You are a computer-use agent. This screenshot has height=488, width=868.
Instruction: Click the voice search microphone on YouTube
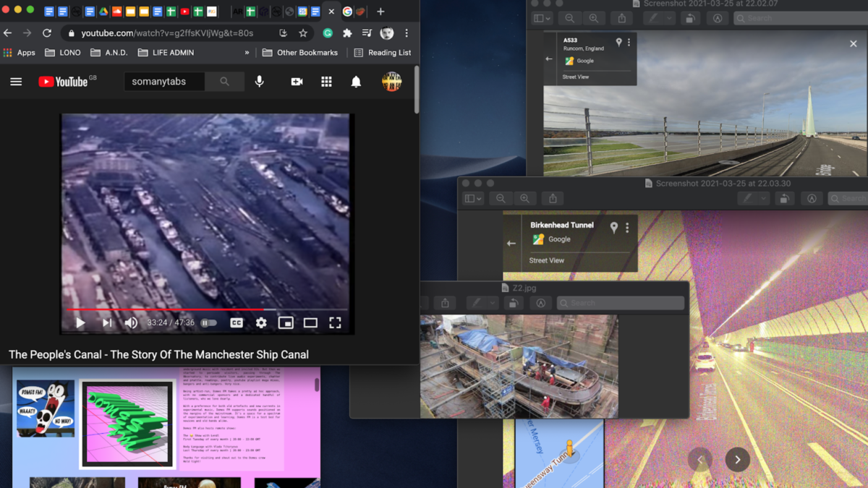(x=260, y=82)
